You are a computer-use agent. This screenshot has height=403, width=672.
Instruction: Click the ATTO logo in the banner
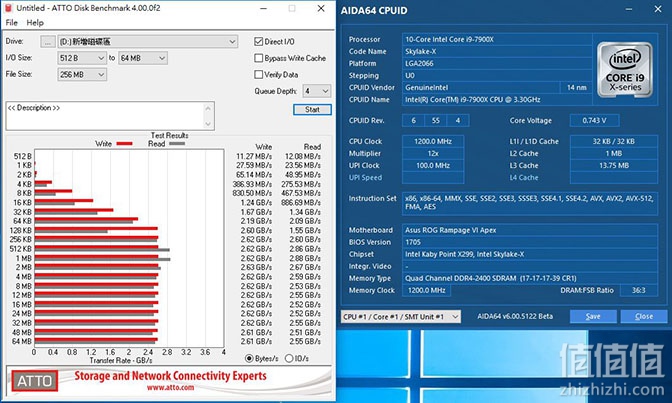[x=35, y=381]
